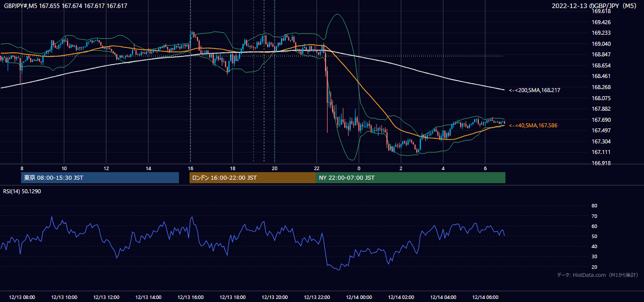Click the 12/13 22:00 bottom date label
The image size is (644, 302).
tap(316, 297)
